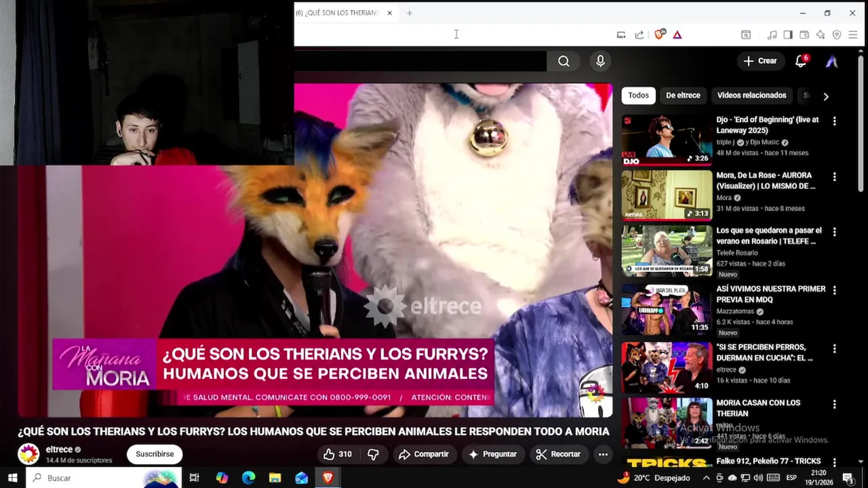Select the Videos relacionados filter chip

click(751, 96)
